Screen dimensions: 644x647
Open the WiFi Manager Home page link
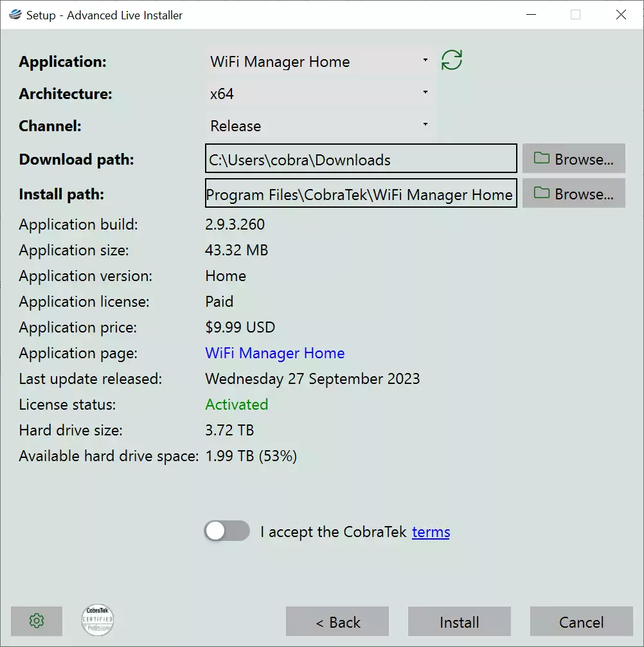275,353
